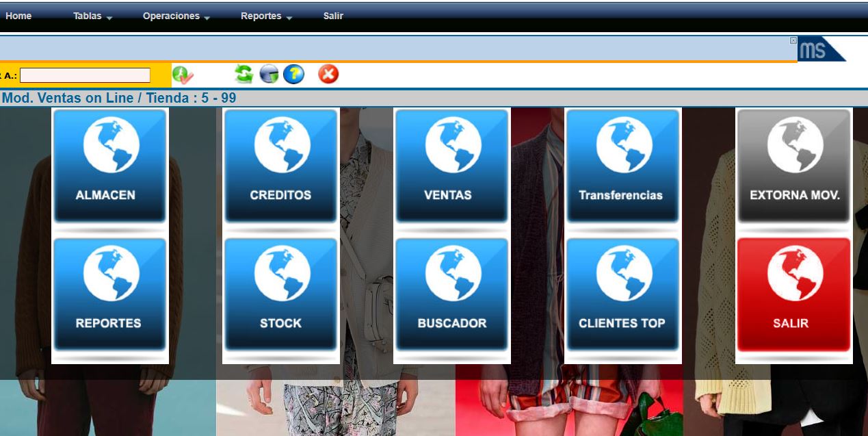Click the running man go icon
This screenshot has height=436, width=868.
[183, 75]
